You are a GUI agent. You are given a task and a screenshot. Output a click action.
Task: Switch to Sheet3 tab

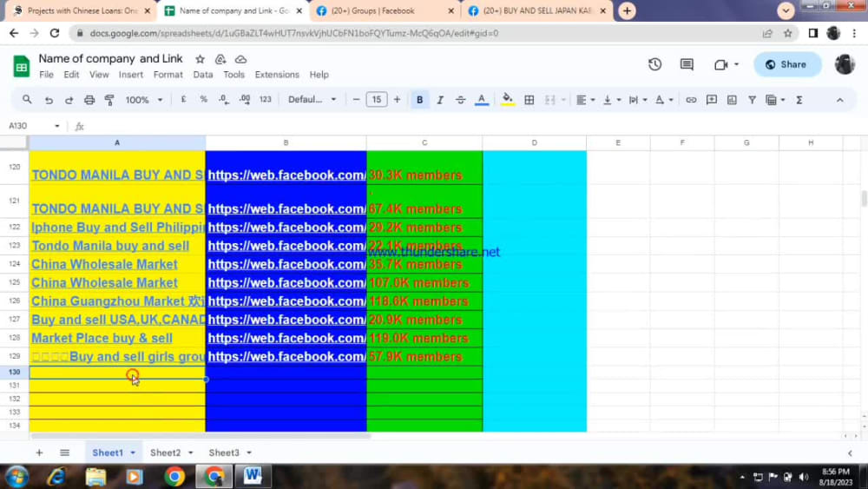point(224,453)
